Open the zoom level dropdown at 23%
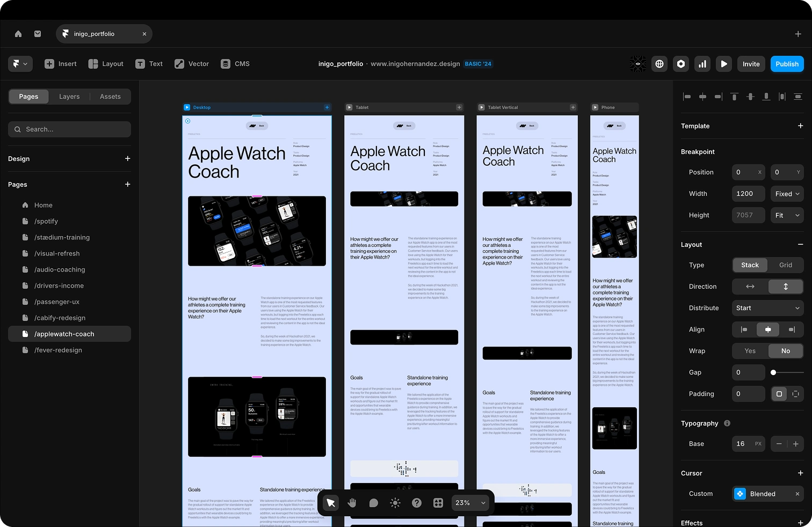Image resolution: width=812 pixels, height=527 pixels. [x=469, y=503]
